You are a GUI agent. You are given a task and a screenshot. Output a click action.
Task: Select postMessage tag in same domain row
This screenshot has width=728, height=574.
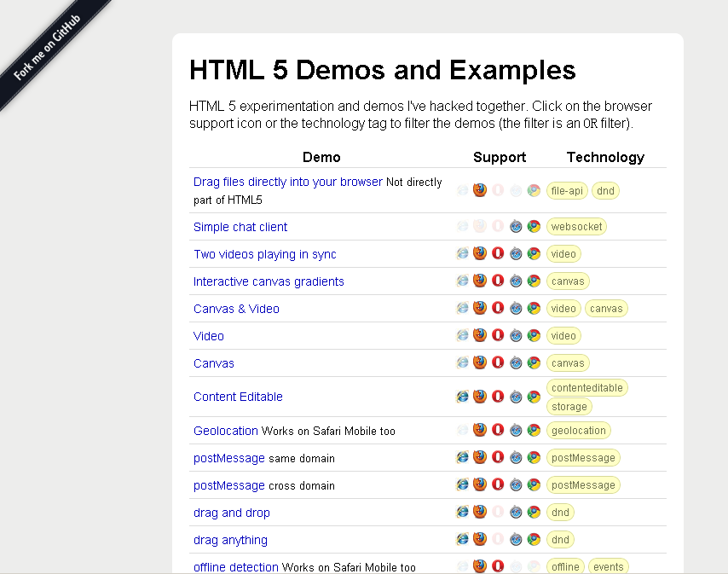click(x=583, y=458)
